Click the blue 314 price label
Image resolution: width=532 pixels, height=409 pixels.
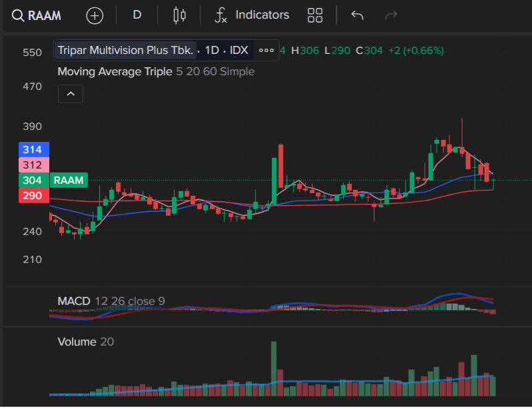tap(34, 150)
